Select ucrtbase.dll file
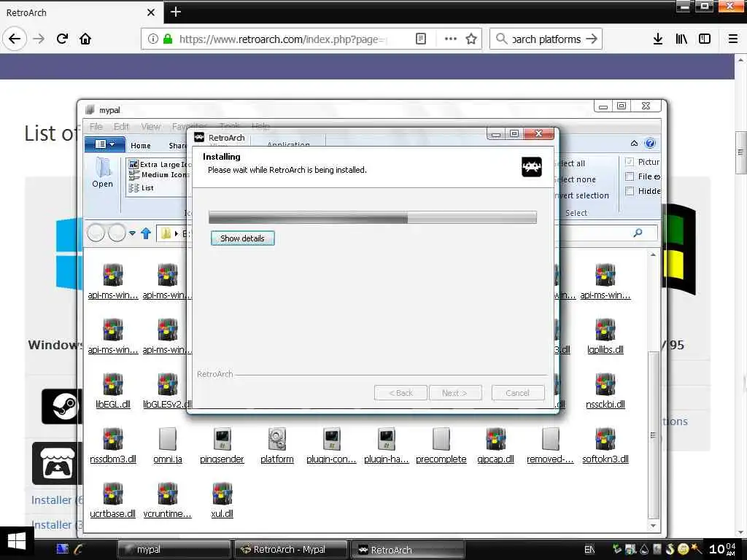Viewport: 747px width, 560px height. 113,501
